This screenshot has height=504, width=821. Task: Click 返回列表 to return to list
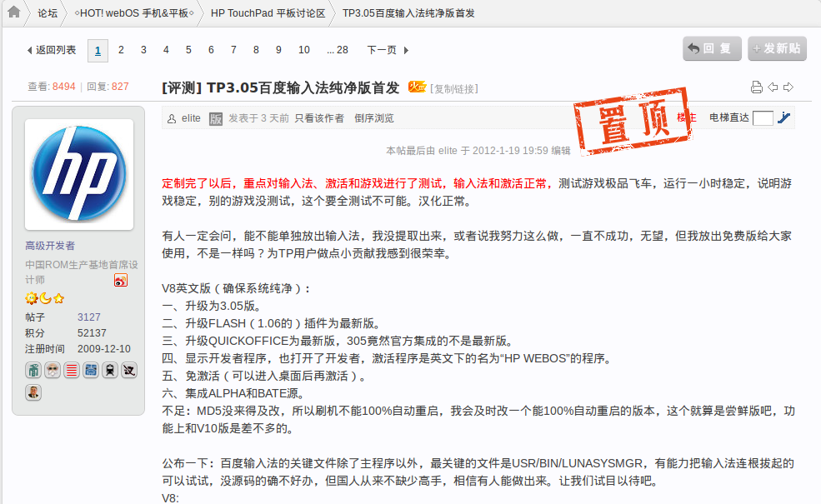(52, 50)
